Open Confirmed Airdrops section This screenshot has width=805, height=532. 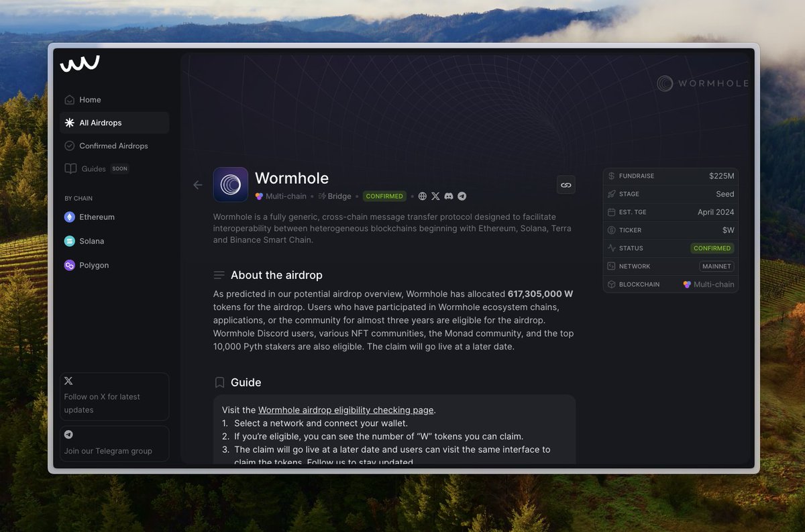tap(114, 146)
